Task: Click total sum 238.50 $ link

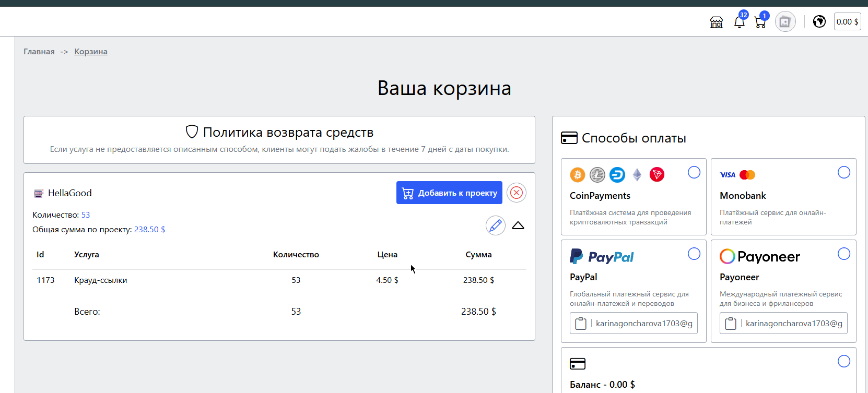Action: [x=150, y=230]
